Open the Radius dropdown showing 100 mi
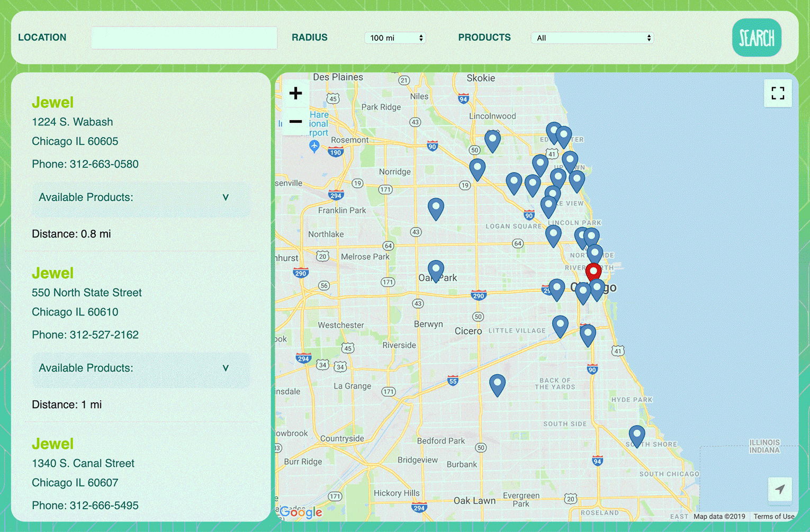810x532 pixels. click(x=395, y=38)
